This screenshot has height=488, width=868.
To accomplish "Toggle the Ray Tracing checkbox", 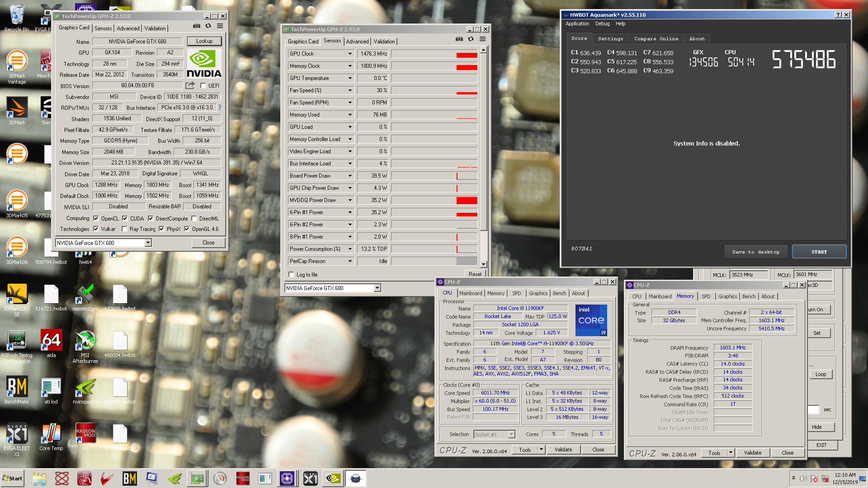I will pos(124,229).
